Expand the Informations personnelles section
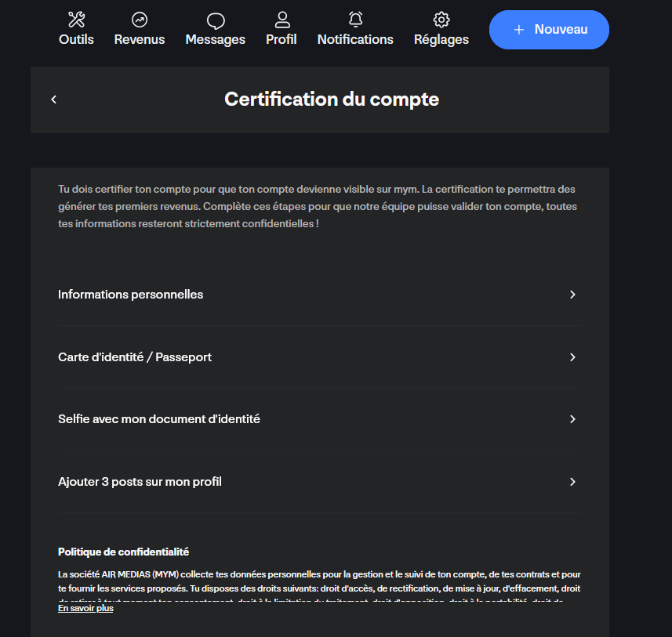672x637 pixels. pyautogui.click(x=573, y=295)
